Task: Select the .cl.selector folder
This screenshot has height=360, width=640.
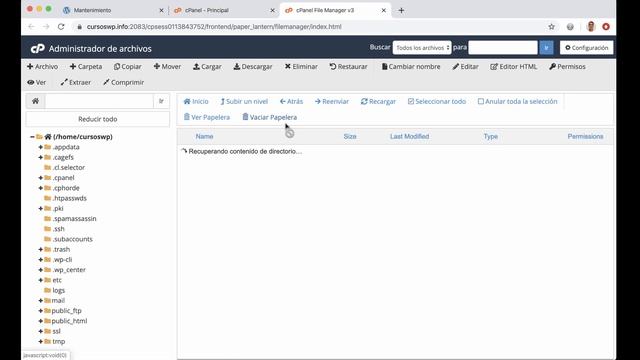Action: (69, 167)
